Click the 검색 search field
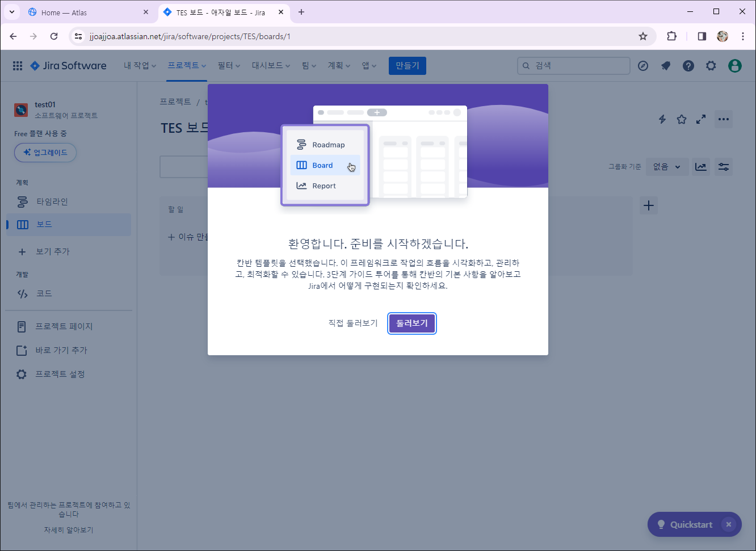The width and height of the screenshot is (756, 551). (x=574, y=66)
